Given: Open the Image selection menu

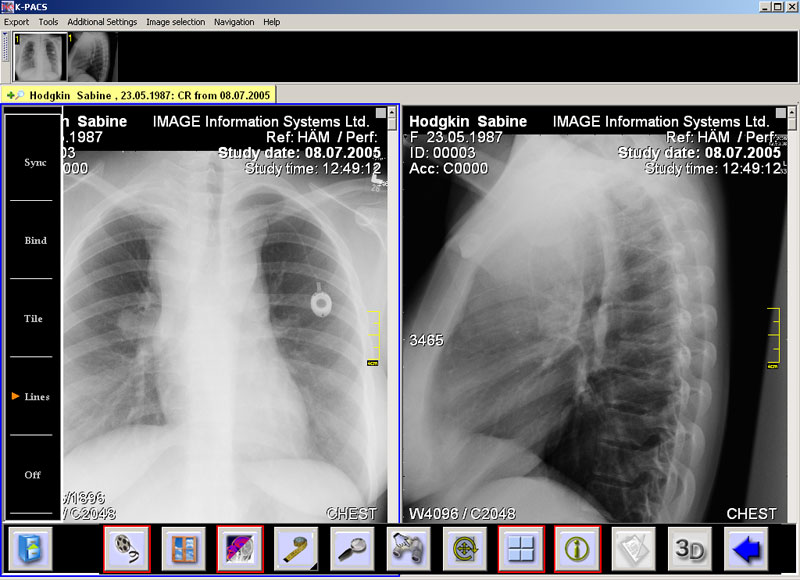Looking at the screenshot, I should pos(176,22).
